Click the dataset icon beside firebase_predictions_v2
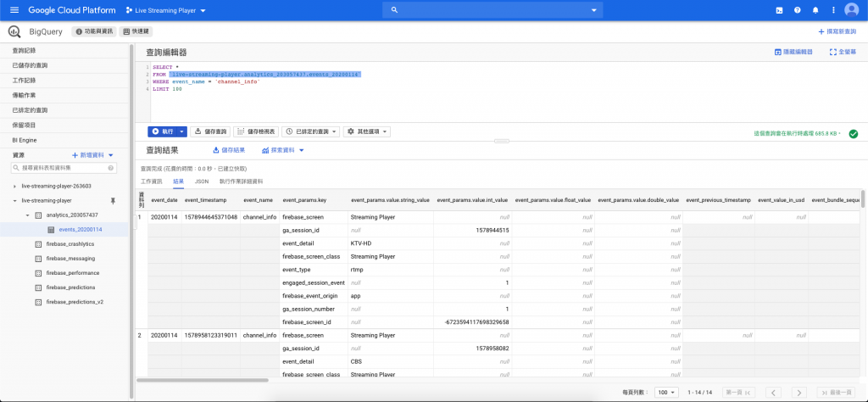868x402 pixels. (38, 302)
